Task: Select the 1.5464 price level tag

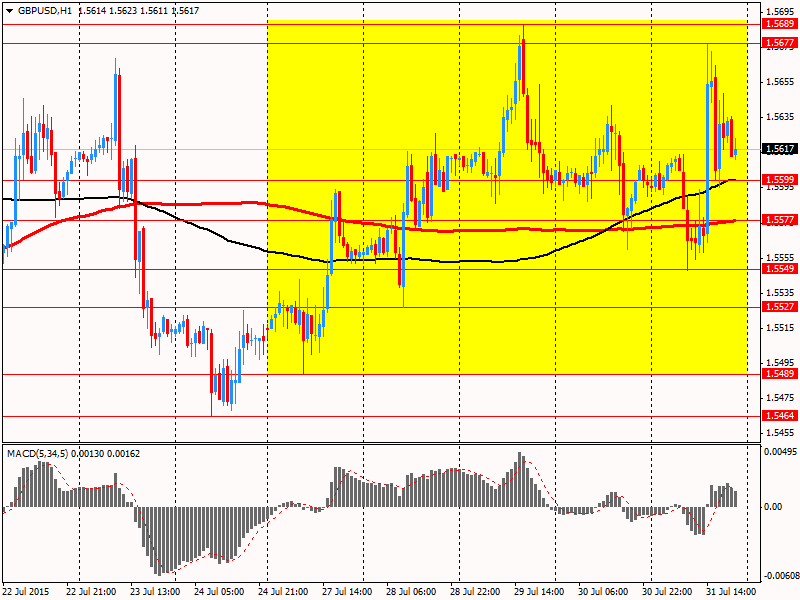Action: coord(779,415)
